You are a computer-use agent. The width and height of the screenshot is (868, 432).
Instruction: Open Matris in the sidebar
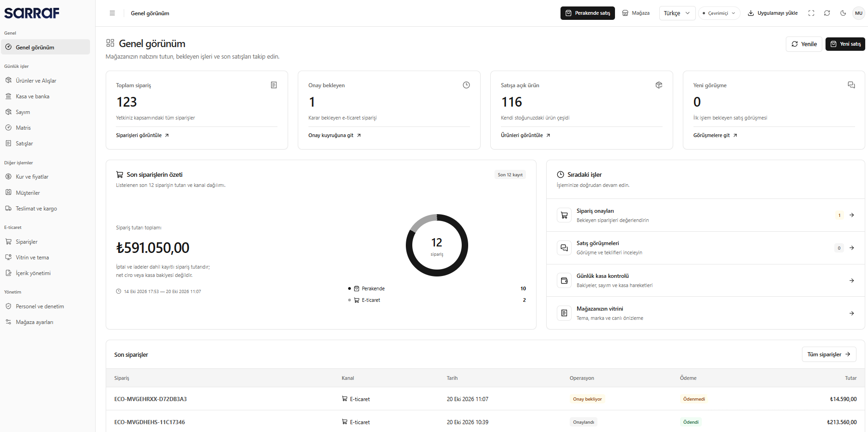coord(46,127)
